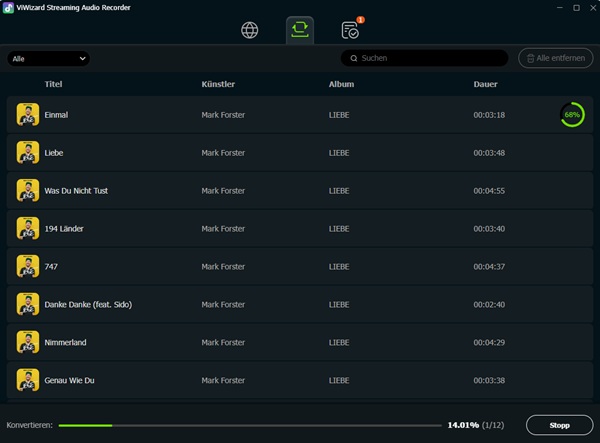Viewport: 600px width, 443px height.
Task: Close the ViWizard window
Action: click(593, 8)
